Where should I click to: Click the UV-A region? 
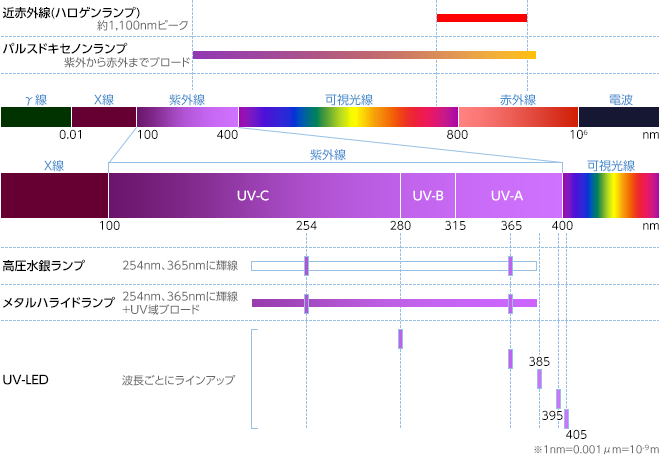coord(508,195)
